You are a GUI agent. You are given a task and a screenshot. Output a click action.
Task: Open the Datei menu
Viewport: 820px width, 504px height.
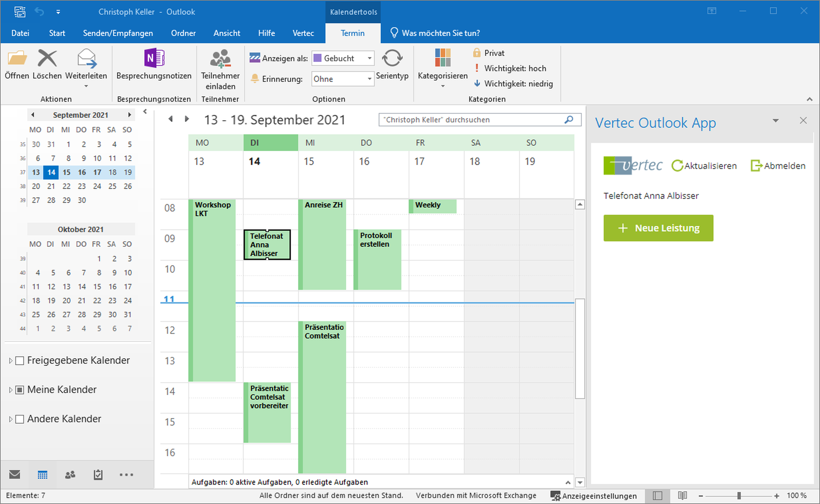click(20, 33)
